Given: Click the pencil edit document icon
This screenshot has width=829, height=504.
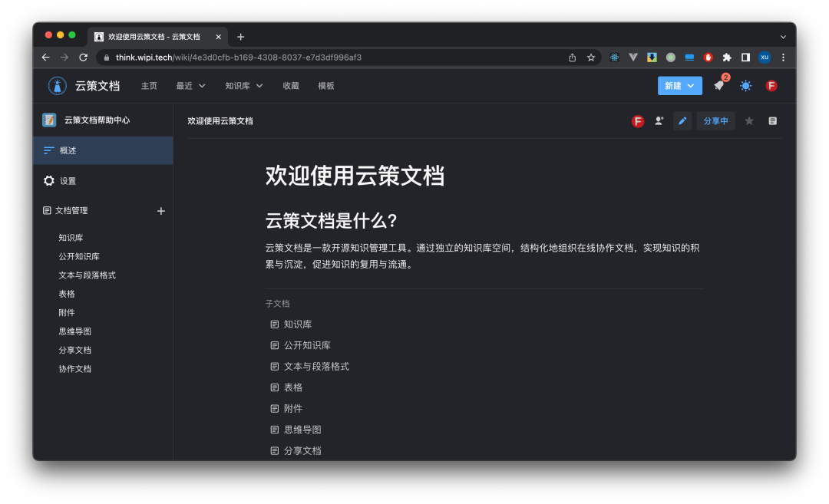Looking at the screenshot, I should coord(682,121).
